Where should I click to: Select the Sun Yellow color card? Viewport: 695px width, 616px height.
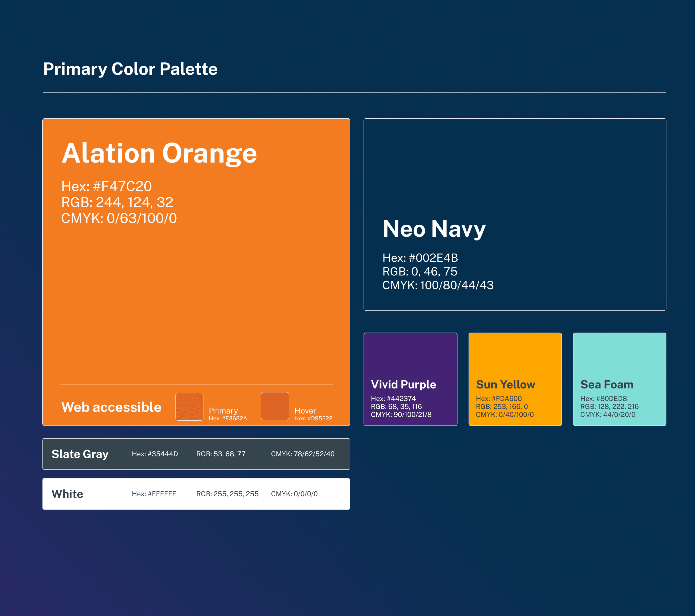tap(515, 379)
